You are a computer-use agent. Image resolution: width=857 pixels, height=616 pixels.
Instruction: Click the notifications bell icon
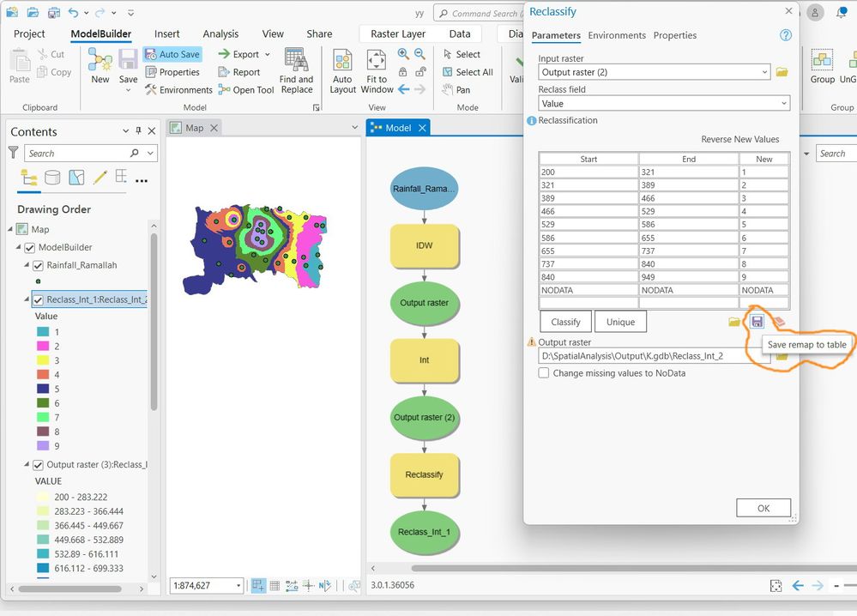tap(842, 12)
